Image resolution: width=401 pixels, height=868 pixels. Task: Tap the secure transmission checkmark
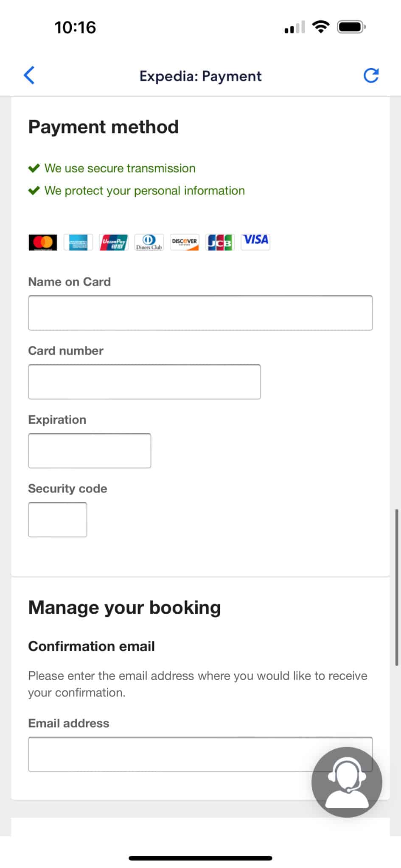[x=35, y=168]
